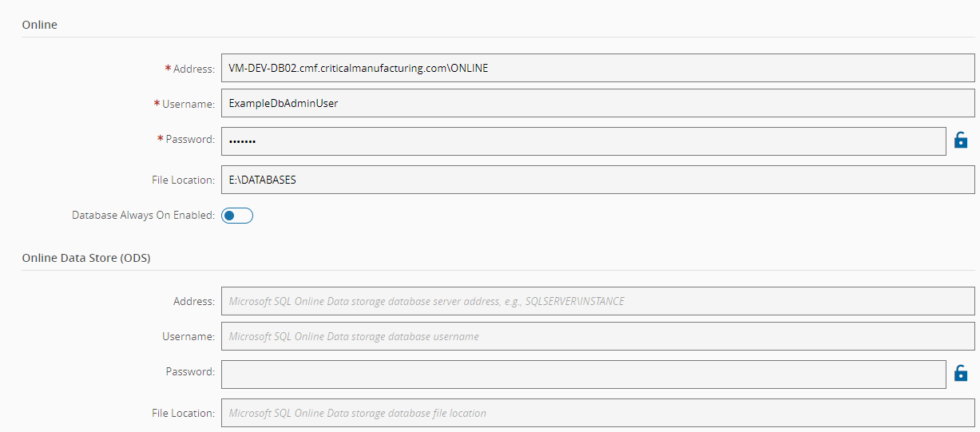
Task: Click the required Password label under Online
Action: click(190, 140)
